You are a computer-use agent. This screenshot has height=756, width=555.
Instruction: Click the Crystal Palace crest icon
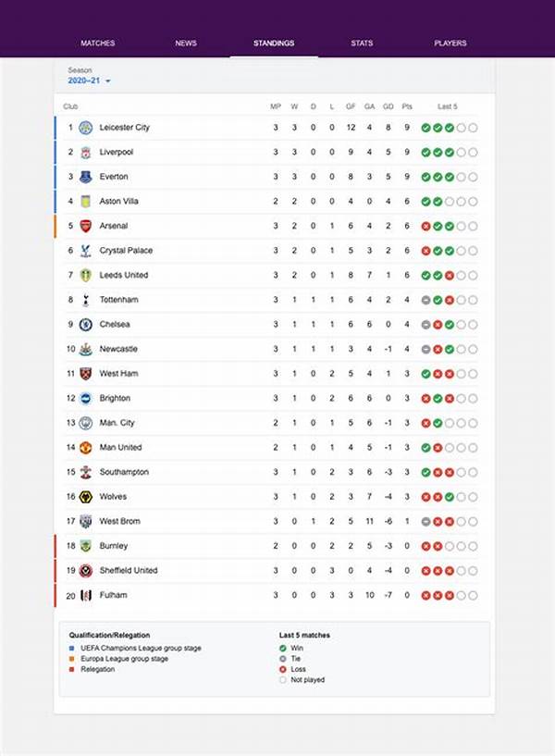[x=85, y=251]
